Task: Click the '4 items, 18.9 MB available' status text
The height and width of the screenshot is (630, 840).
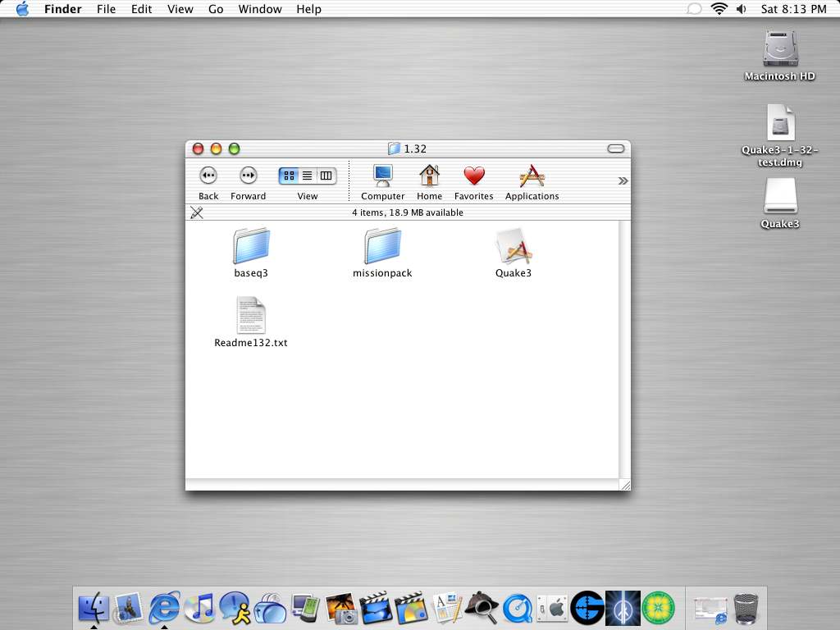Action: click(408, 212)
